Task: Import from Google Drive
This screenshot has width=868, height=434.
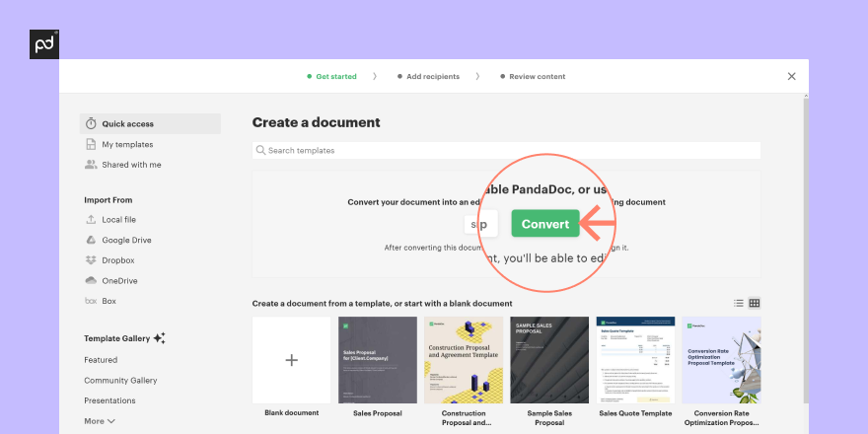Action: click(126, 241)
